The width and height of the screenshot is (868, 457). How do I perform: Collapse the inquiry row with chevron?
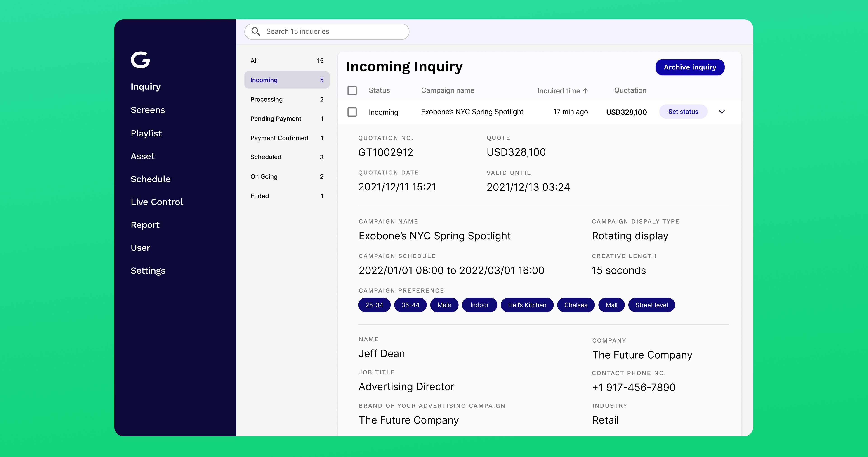pyautogui.click(x=722, y=112)
